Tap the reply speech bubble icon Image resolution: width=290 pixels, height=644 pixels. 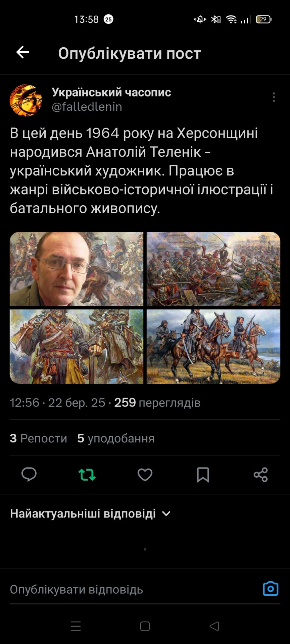pyautogui.click(x=29, y=475)
